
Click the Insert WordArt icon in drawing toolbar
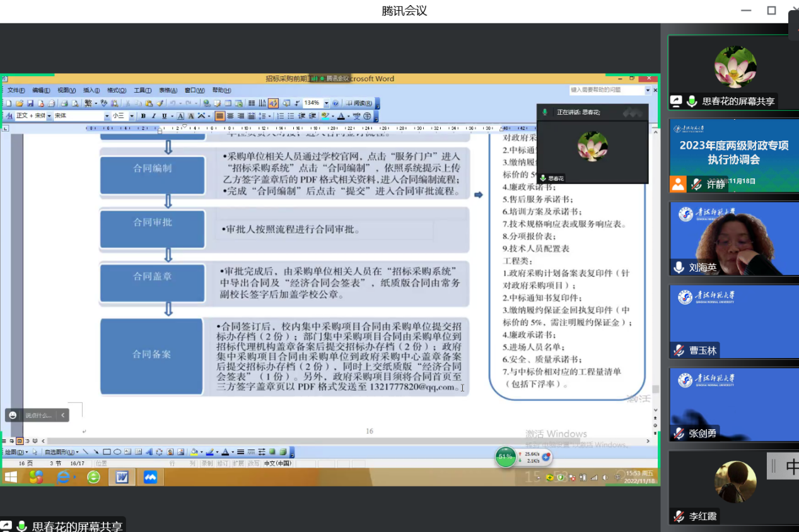pos(149,452)
